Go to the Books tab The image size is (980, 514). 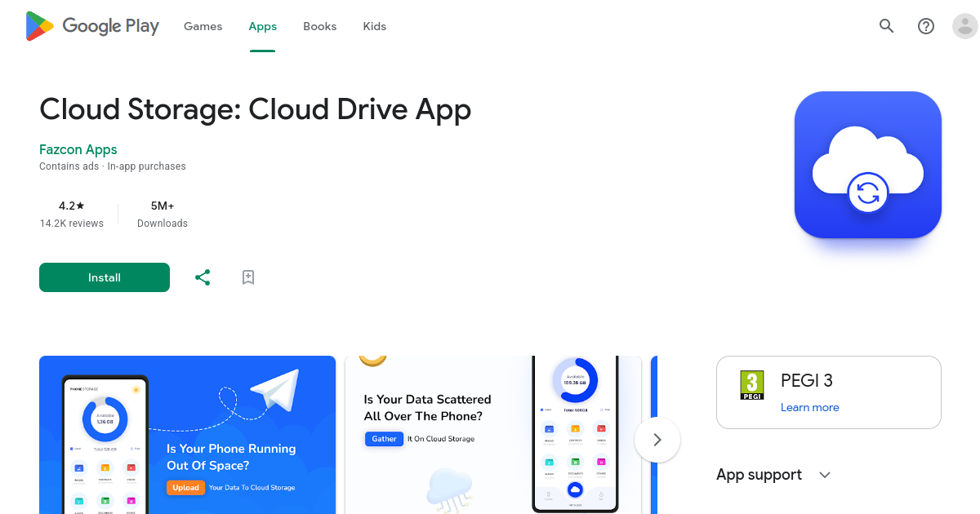pyautogui.click(x=320, y=26)
